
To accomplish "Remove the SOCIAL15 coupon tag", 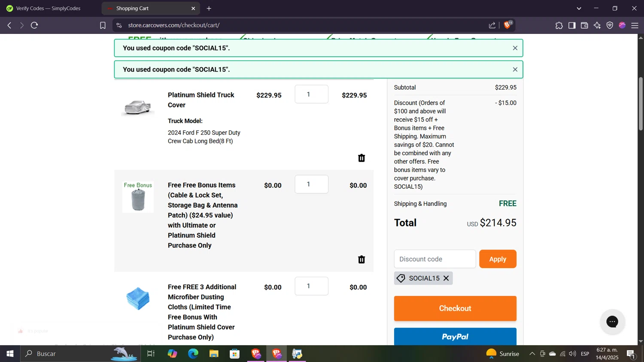I will (446, 278).
